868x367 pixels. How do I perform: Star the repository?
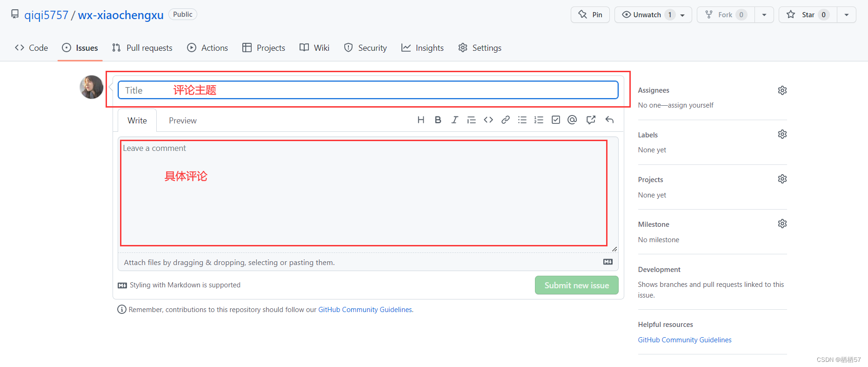808,15
